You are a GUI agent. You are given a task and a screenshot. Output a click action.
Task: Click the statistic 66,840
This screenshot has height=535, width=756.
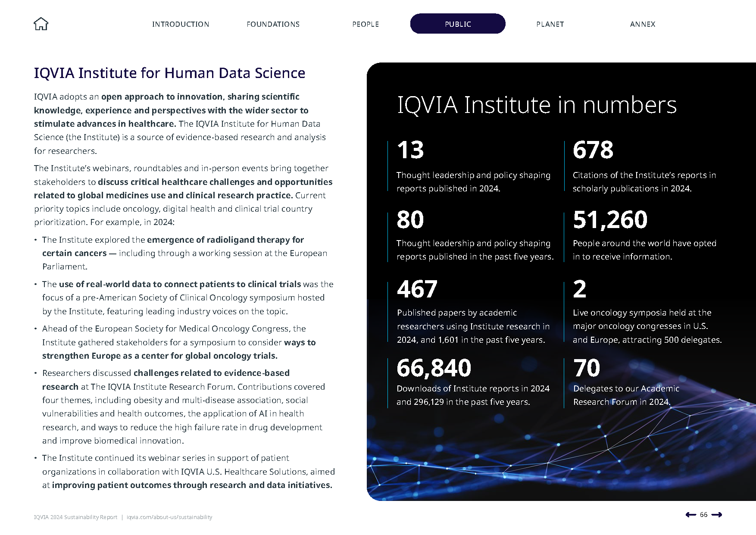434,368
